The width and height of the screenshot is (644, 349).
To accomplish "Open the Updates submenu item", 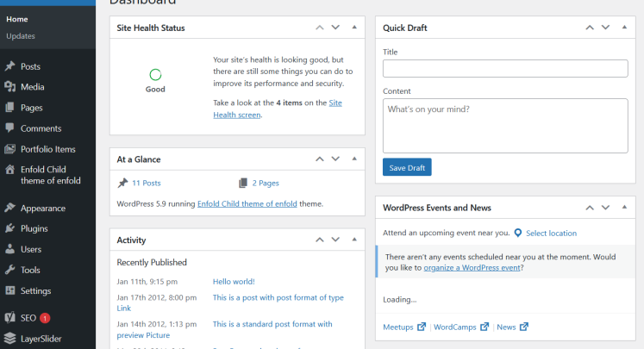I will tap(21, 35).
